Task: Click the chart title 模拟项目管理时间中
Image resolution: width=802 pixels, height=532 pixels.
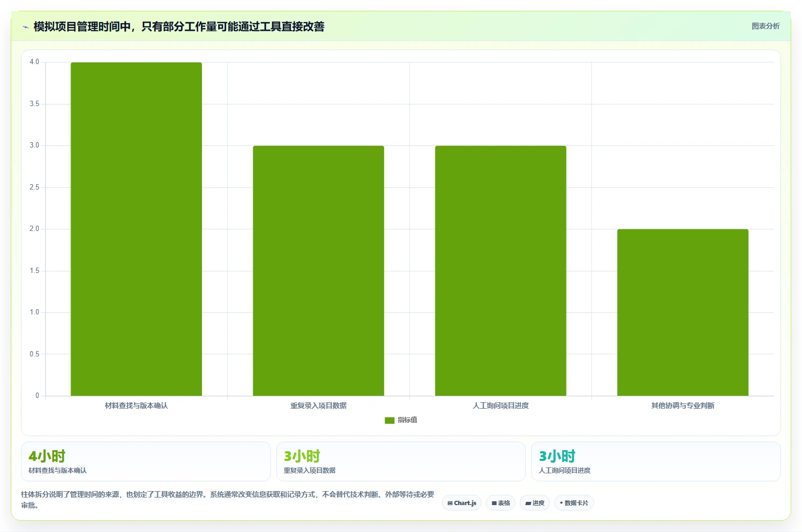Action: pyautogui.click(x=179, y=26)
